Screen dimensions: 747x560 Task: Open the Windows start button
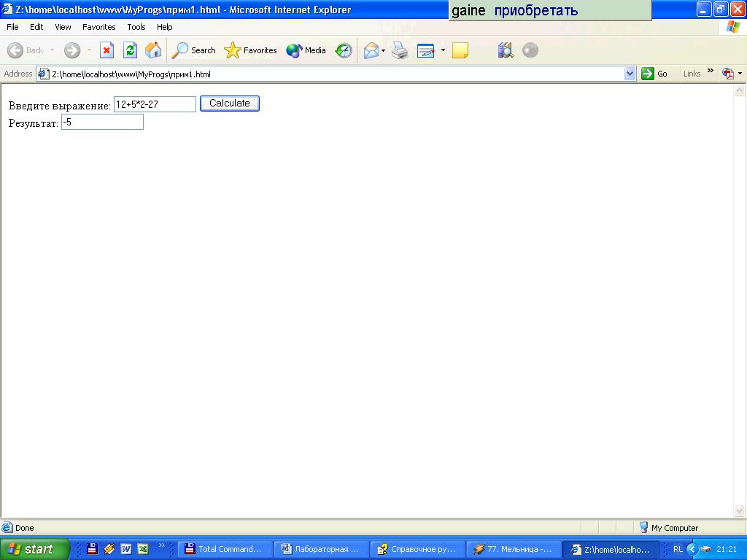click(x=35, y=549)
